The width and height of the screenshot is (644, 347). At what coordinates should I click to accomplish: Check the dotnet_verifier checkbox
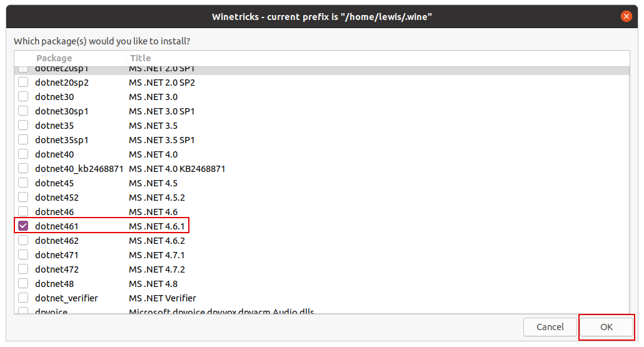coord(23,298)
